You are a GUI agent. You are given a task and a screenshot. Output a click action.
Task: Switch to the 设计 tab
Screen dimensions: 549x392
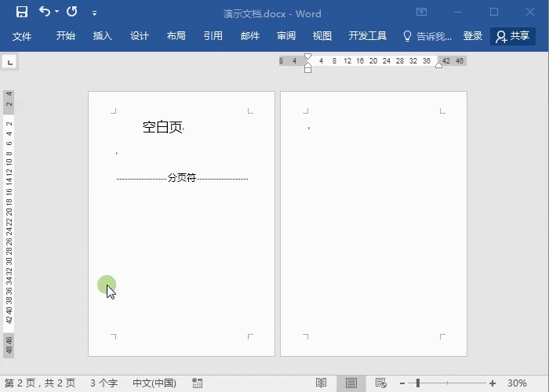pos(140,36)
